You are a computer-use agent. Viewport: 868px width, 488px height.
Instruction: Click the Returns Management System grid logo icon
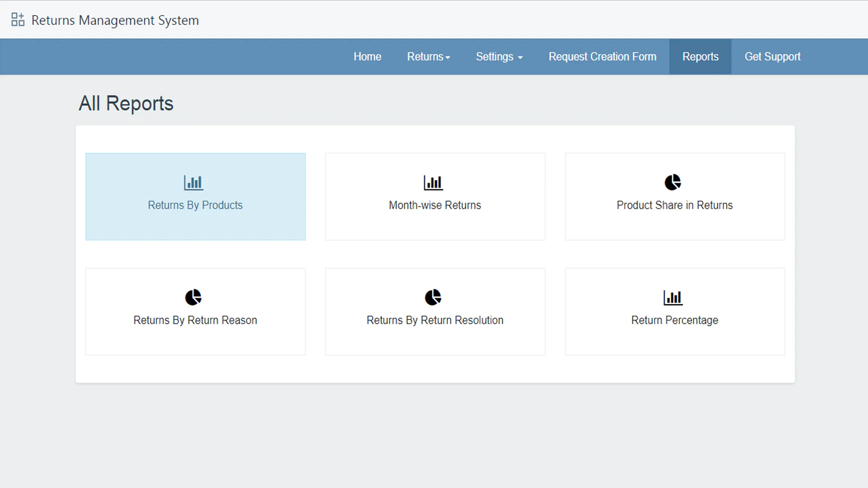(x=18, y=20)
